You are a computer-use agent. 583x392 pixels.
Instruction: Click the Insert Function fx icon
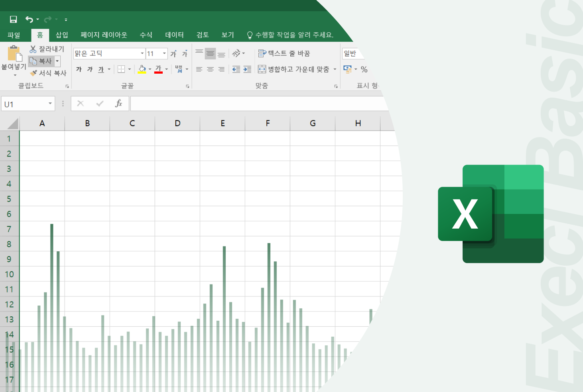point(118,104)
